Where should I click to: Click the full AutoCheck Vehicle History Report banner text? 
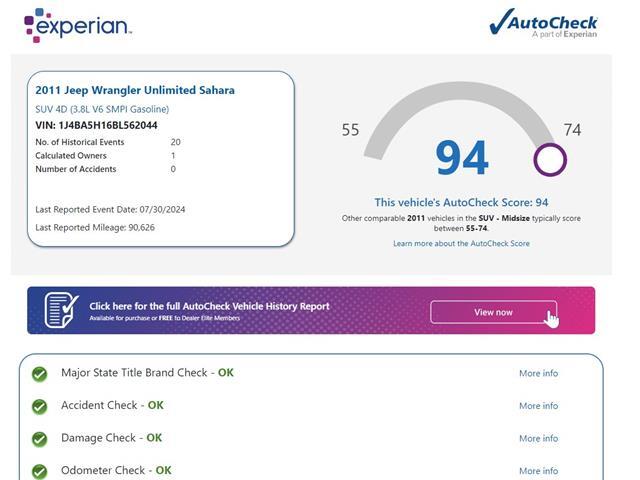click(x=209, y=306)
